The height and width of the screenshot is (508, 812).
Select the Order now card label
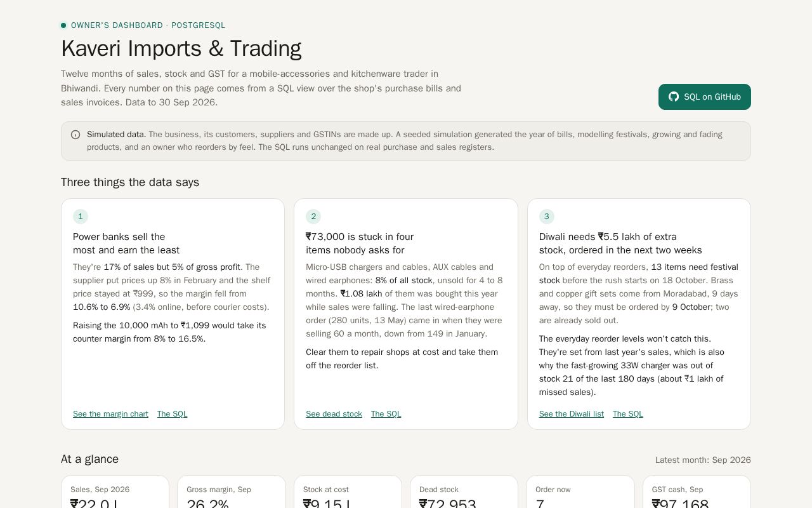[x=553, y=490]
